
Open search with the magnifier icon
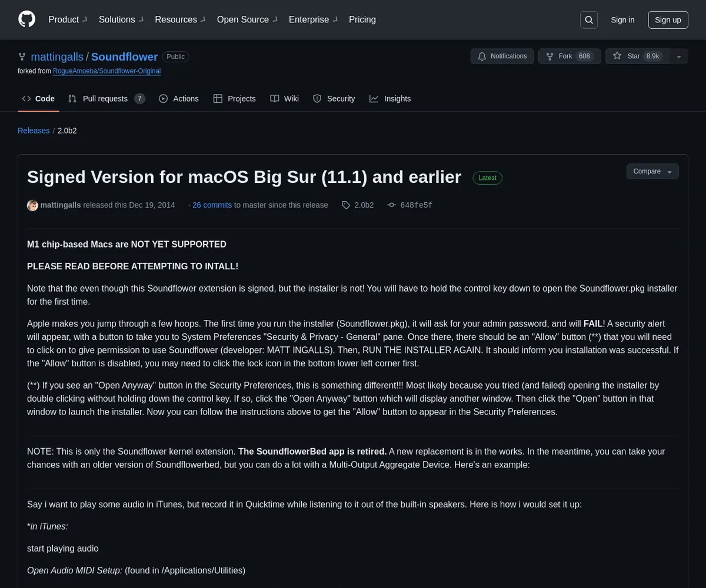[589, 20]
